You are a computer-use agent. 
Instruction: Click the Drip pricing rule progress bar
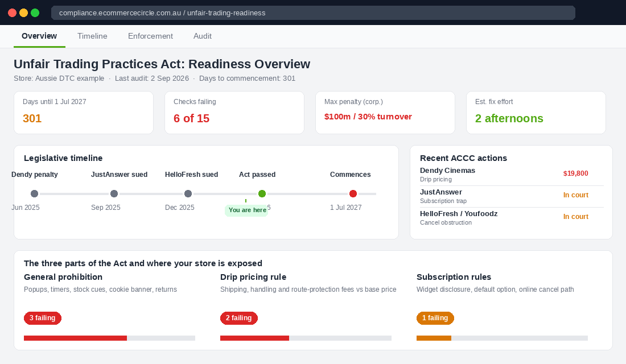click(306, 338)
